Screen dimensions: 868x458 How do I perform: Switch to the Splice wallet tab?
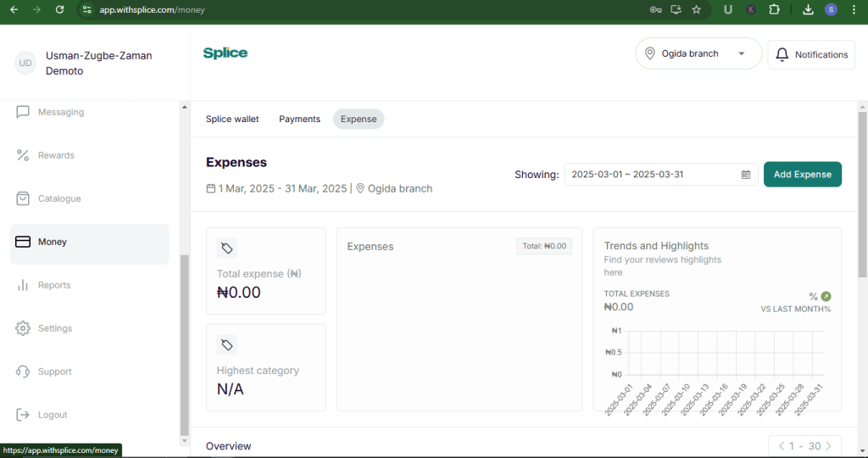tap(232, 119)
